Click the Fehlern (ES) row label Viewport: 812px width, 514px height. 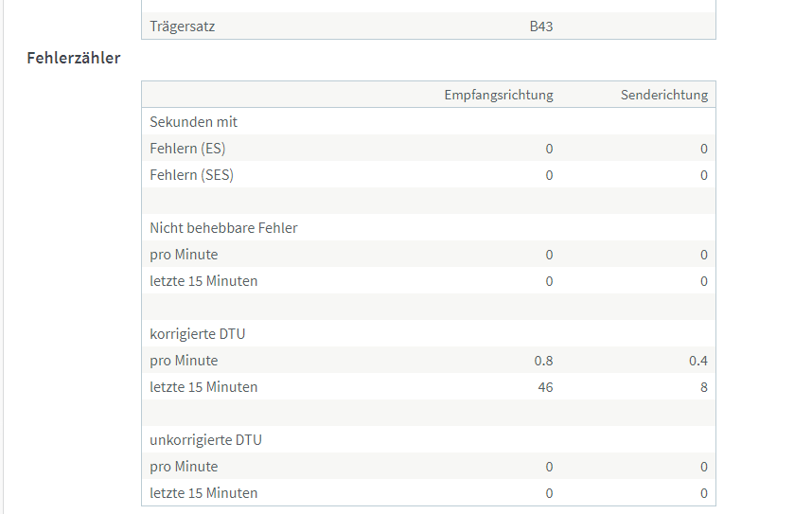point(187,149)
